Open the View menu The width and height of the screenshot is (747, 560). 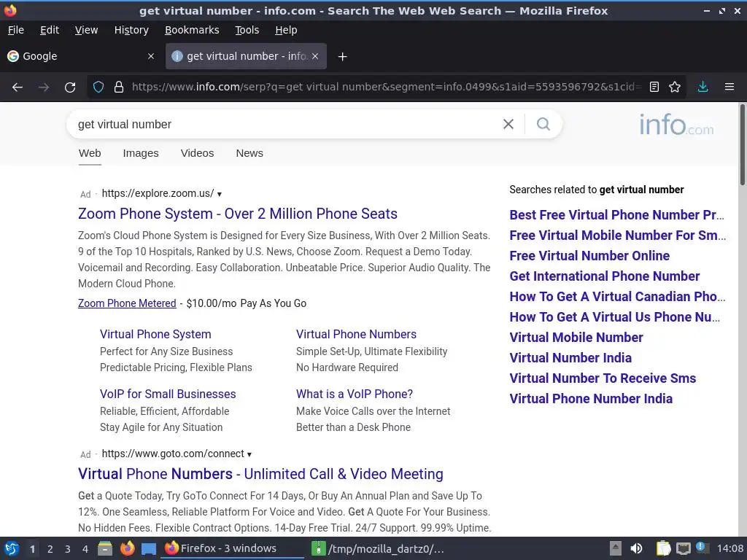point(86,30)
